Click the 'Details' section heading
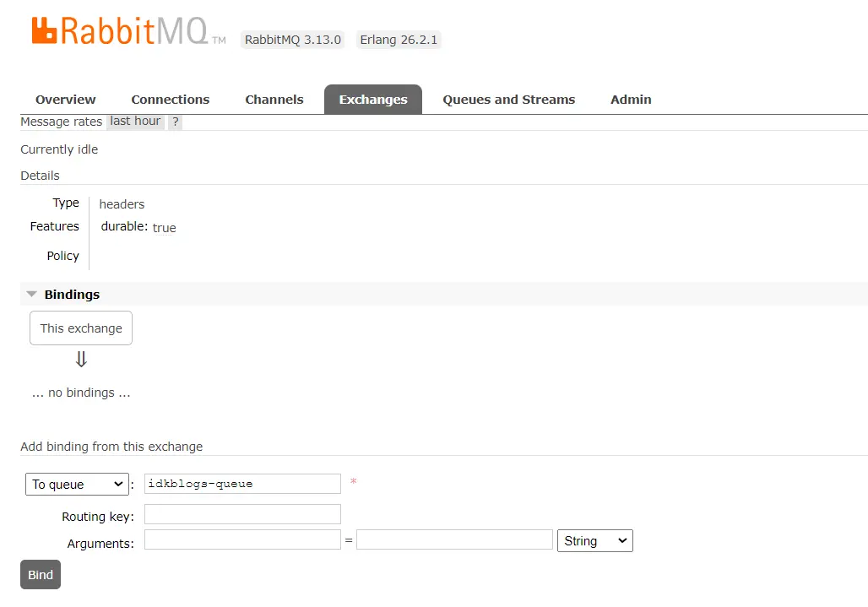Viewport: 868px width, 607px height. (40, 176)
